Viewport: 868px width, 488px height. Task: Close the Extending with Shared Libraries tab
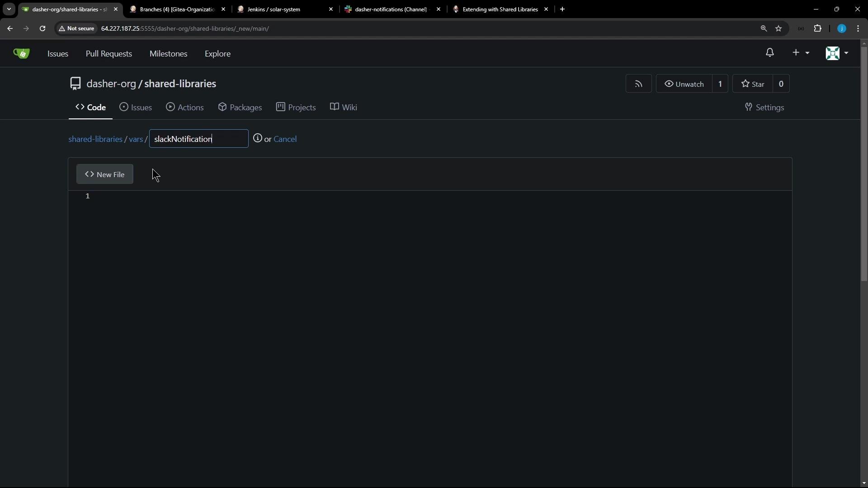(546, 9)
